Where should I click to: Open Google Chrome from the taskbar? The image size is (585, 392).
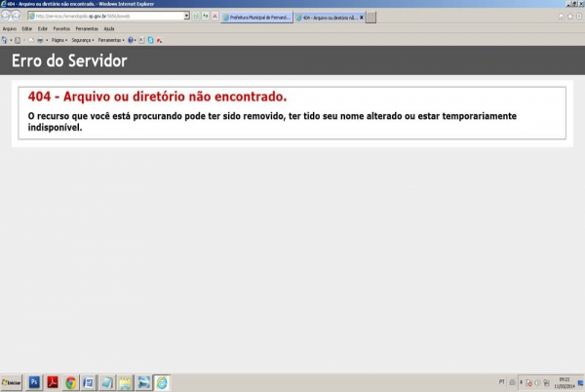click(71, 382)
